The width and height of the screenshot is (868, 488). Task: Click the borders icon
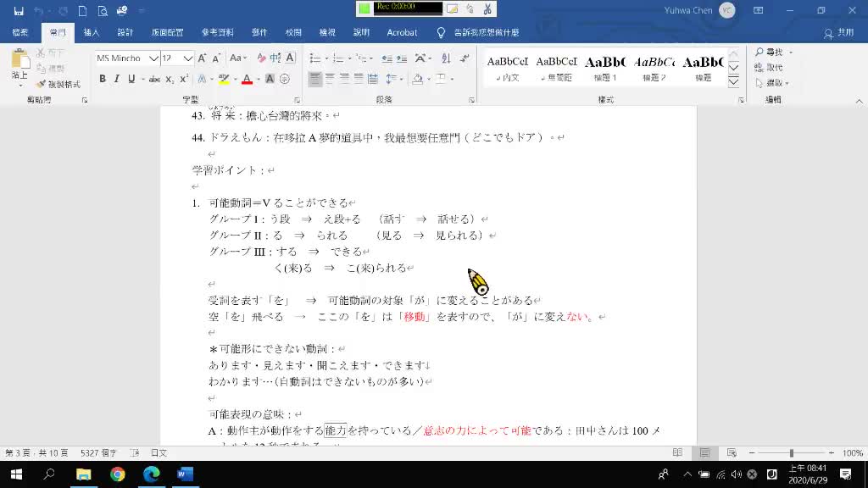pyautogui.click(x=441, y=79)
